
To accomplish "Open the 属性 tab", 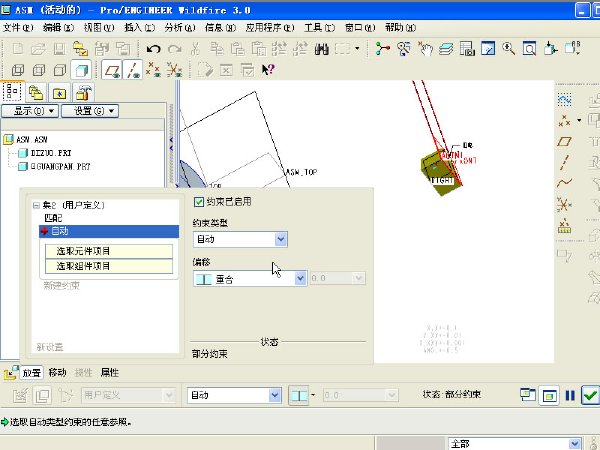I will coord(109,373).
